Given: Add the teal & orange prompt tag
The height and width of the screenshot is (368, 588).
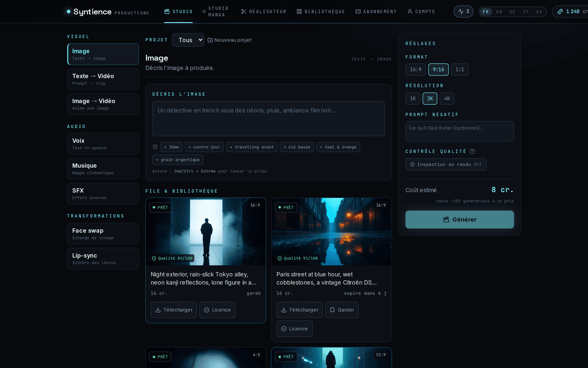Looking at the screenshot, I should (x=338, y=147).
